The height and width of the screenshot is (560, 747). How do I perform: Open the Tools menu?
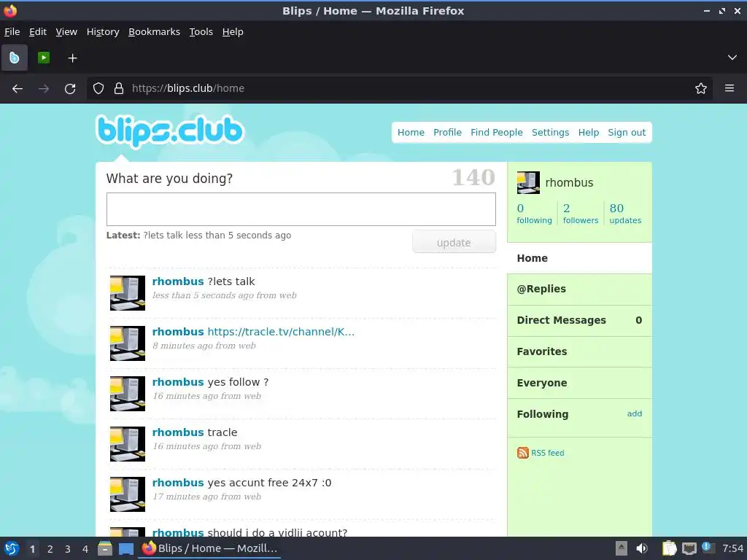201,32
